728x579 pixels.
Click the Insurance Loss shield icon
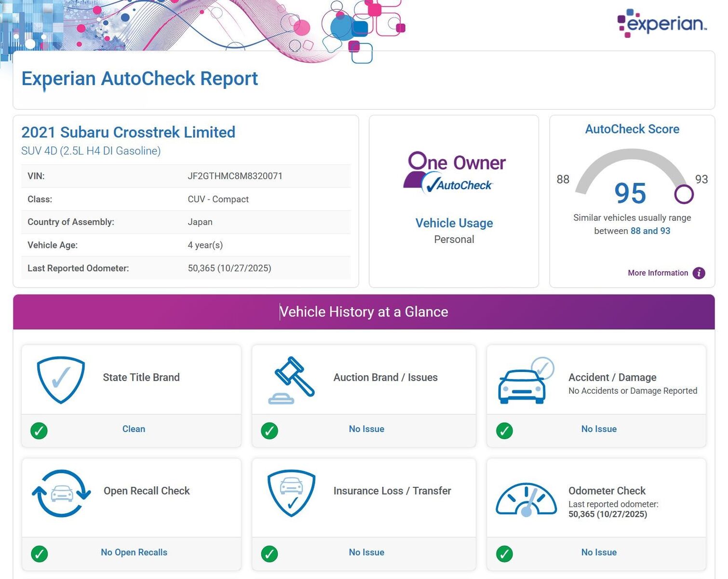click(x=291, y=493)
